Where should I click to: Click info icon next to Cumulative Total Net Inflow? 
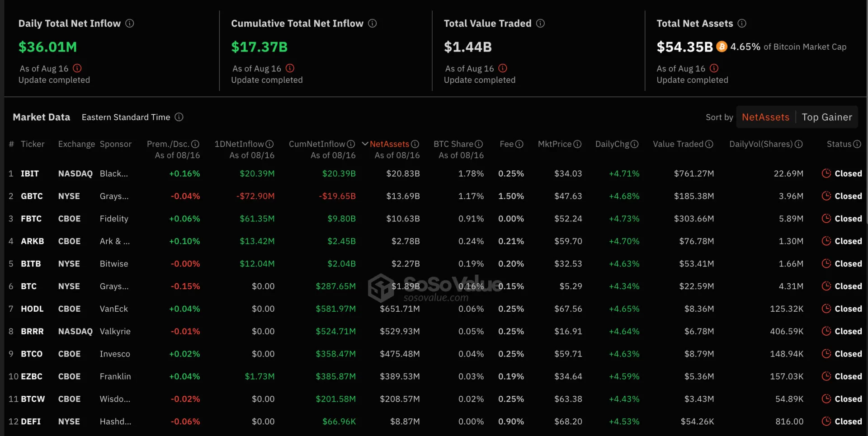[x=373, y=23]
